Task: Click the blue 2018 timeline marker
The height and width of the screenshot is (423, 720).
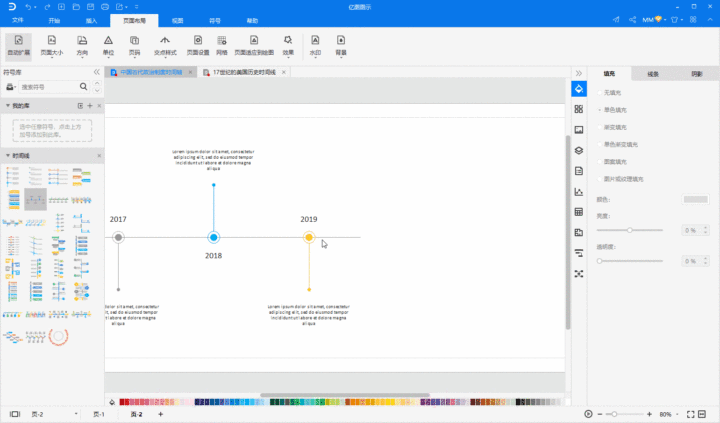Action: (x=214, y=237)
